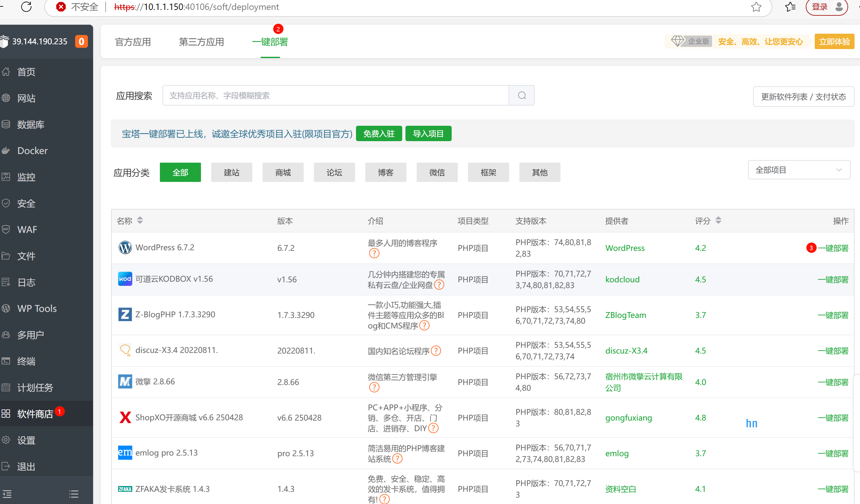This screenshot has width=860, height=504.
Task: Click the Docker sidebar icon
Action: point(6,151)
